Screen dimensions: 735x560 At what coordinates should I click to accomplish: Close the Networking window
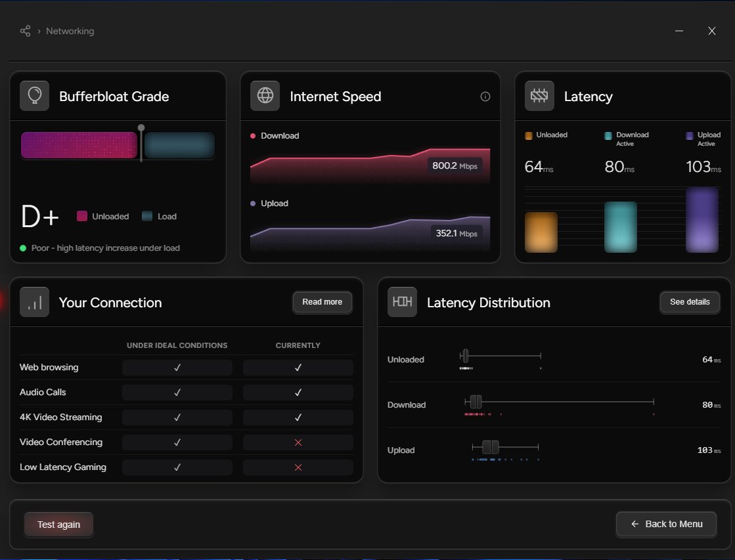click(711, 31)
